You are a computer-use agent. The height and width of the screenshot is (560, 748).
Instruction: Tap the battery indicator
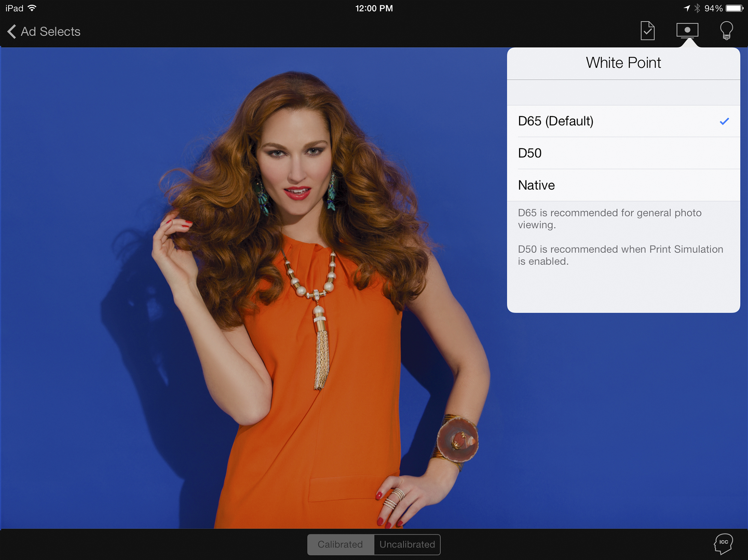coord(735,8)
